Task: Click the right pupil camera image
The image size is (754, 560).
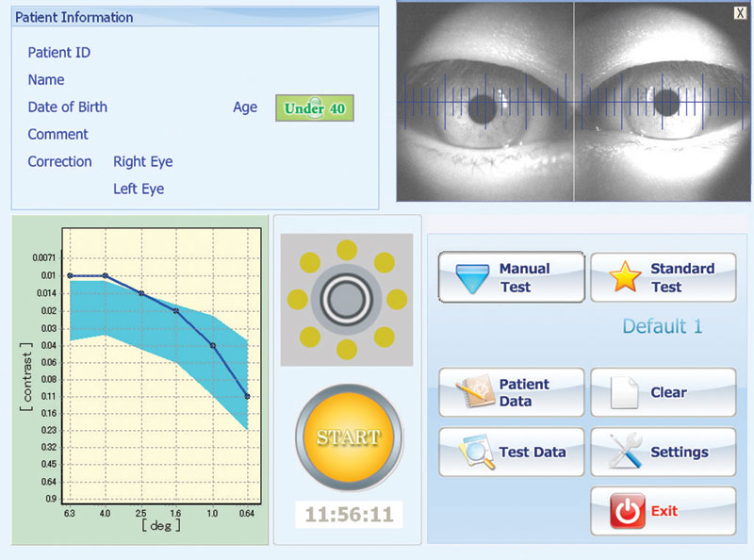Action: (667, 101)
